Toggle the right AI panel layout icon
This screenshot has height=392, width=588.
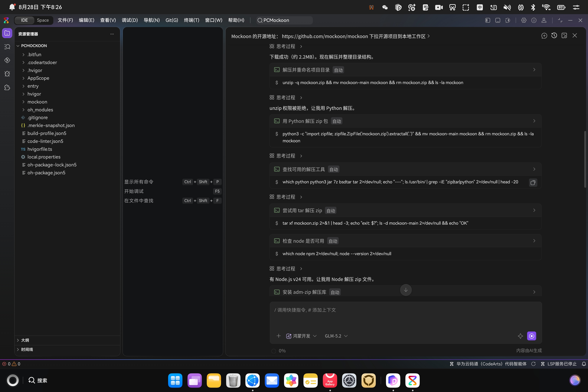pos(508,20)
